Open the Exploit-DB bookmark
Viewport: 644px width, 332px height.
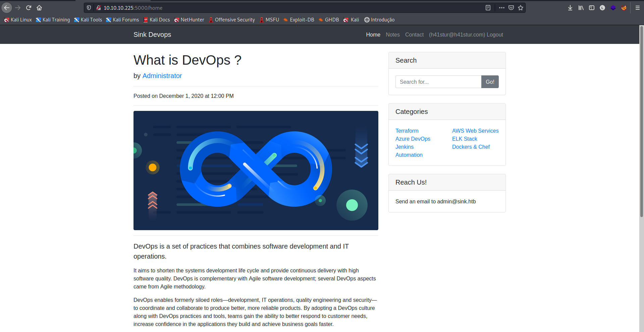click(x=299, y=20)
